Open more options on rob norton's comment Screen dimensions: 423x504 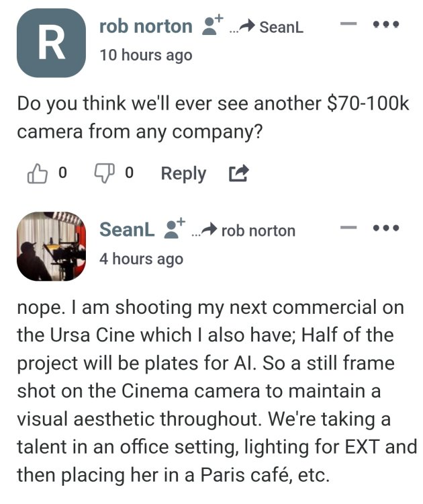(x=387, y=25)
